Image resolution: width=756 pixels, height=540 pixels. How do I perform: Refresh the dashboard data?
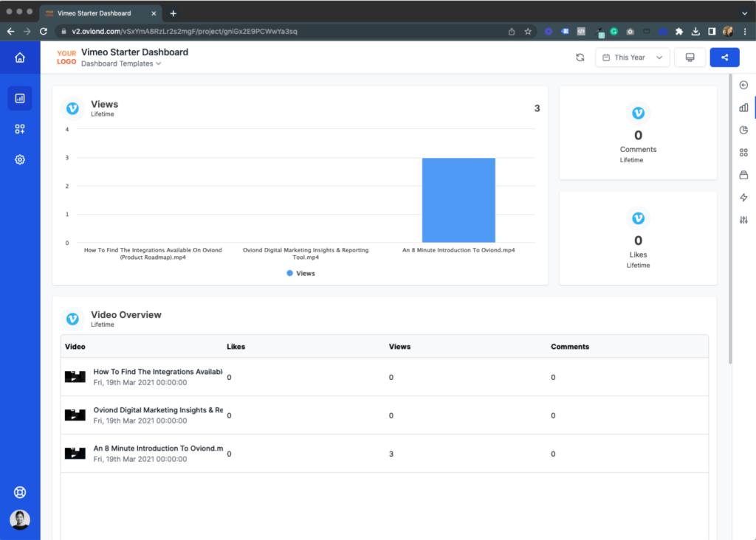pos(580,58)
